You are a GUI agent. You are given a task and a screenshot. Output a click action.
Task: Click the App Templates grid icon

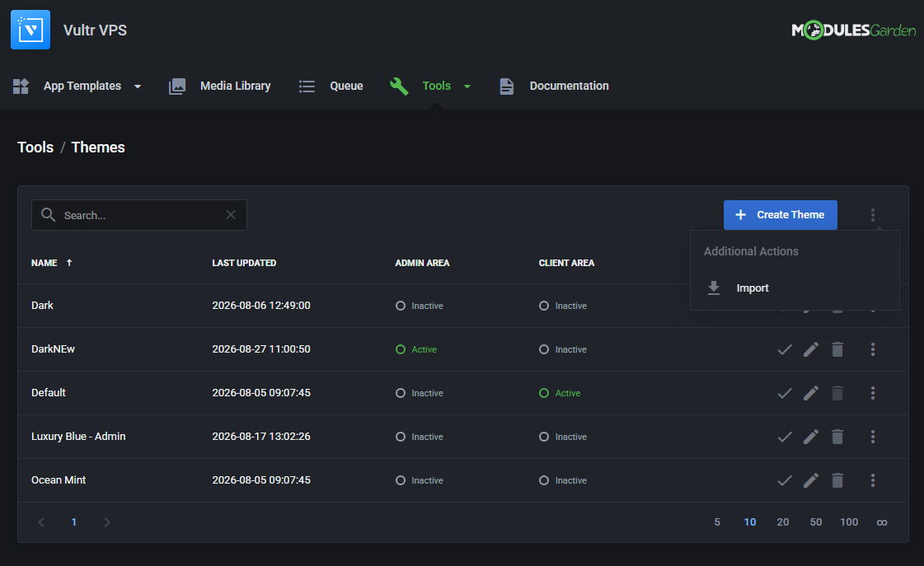tap(21, 86)
